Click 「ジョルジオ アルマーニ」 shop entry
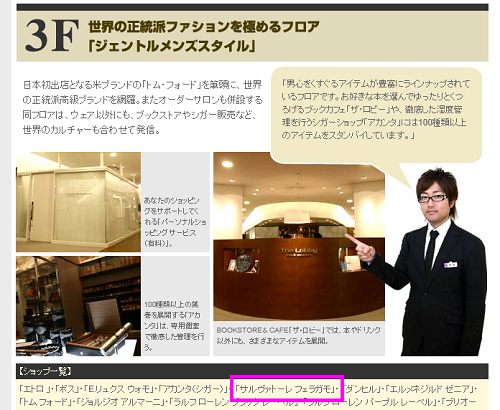Screen dimensions: 500x410 (x=121, y=402)
